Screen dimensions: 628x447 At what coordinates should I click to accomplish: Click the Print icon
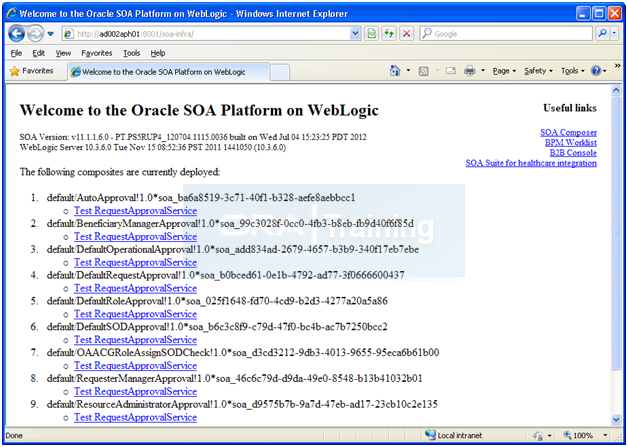click(x=470, y=71)
